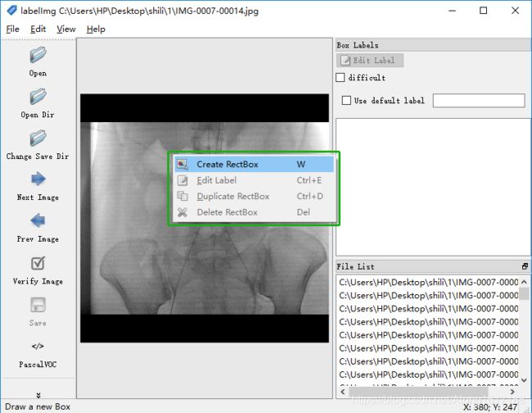The image size is (532, 413).
Task: Switch the PascalVOC format button
Action: click(38, 354)
